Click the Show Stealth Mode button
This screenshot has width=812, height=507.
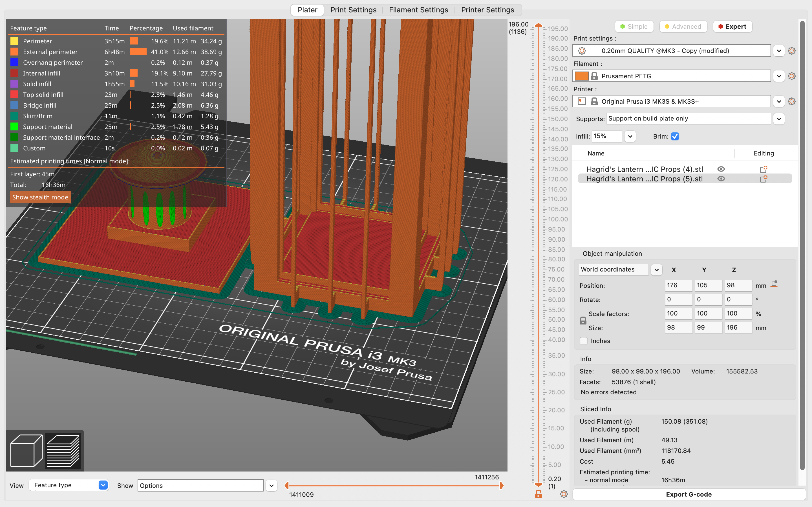point(39,197)
